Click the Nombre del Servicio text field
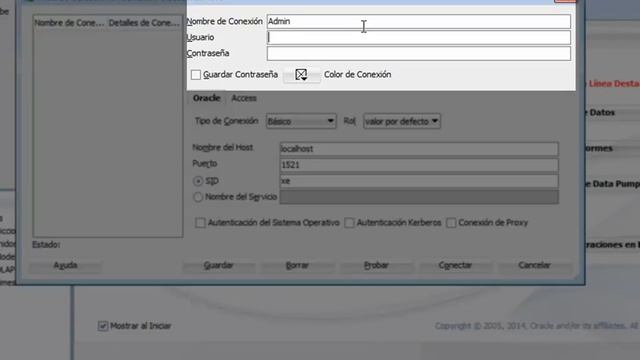The image size is (640, 360). [x=419, y=197]
